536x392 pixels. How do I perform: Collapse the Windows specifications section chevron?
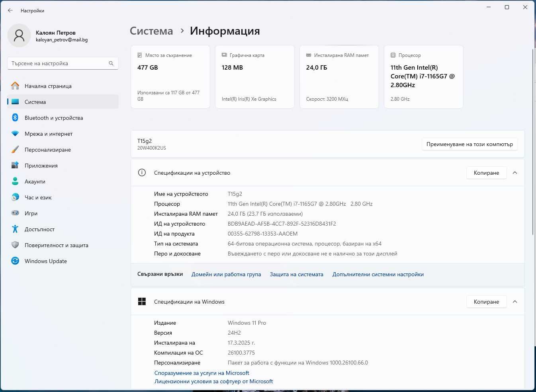tap(515, 302)
